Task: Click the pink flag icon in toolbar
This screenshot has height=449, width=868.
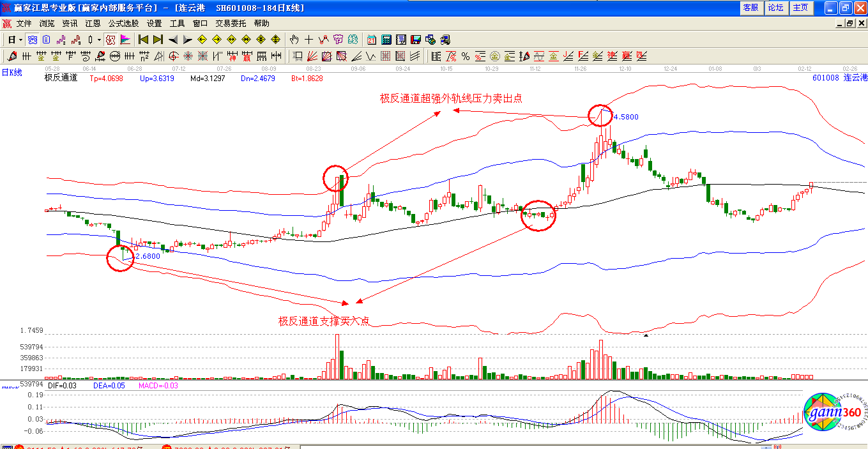Action: pos(125,40)
